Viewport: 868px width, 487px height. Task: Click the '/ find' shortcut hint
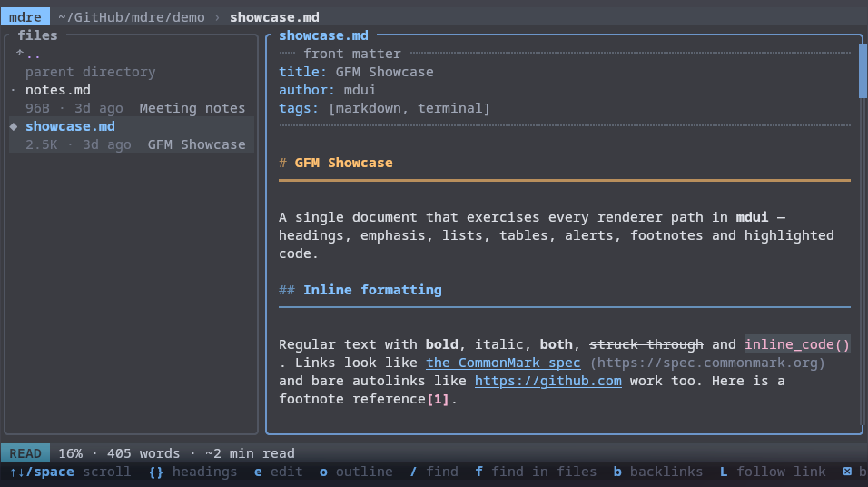(434, 472)
